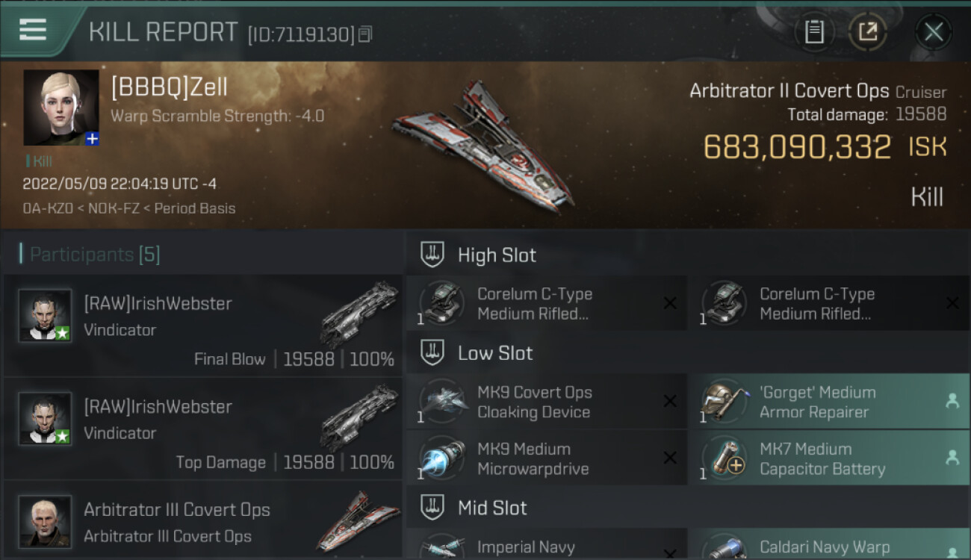
Task: Open the first Corelum C-Type Medium Rifled module
Action: point(547,304)
